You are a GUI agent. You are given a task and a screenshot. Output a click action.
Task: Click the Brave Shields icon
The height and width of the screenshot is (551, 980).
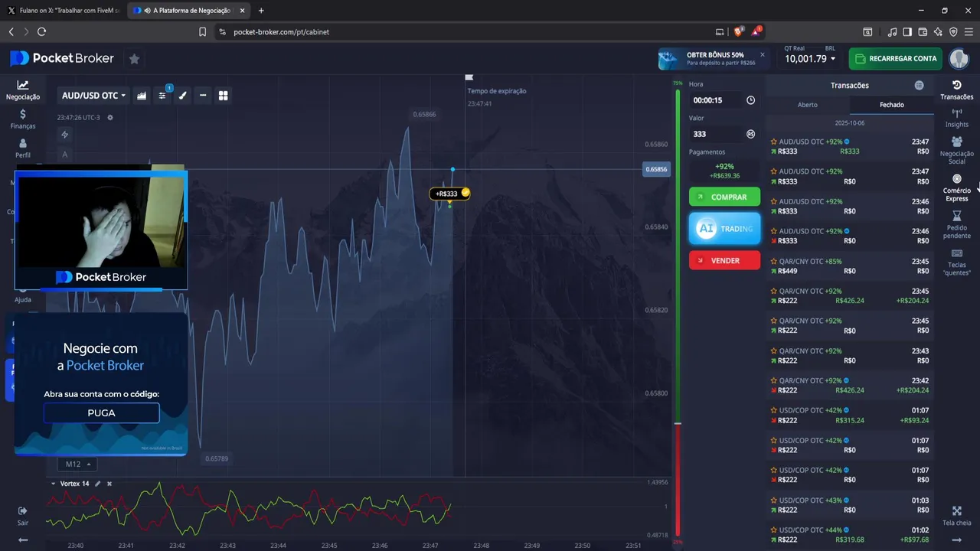(x=739, y=32)
